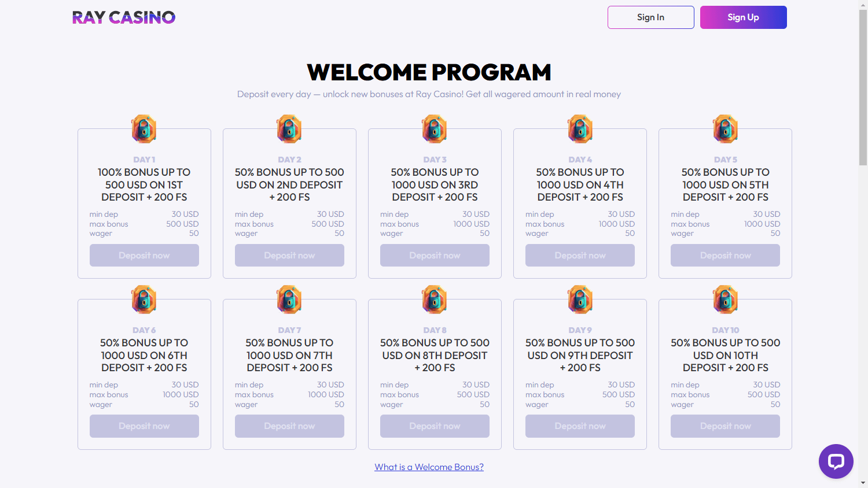Screen dimensions: 868x488
Task: Click the Ray Casino logo
Action: tap(123, 17)
